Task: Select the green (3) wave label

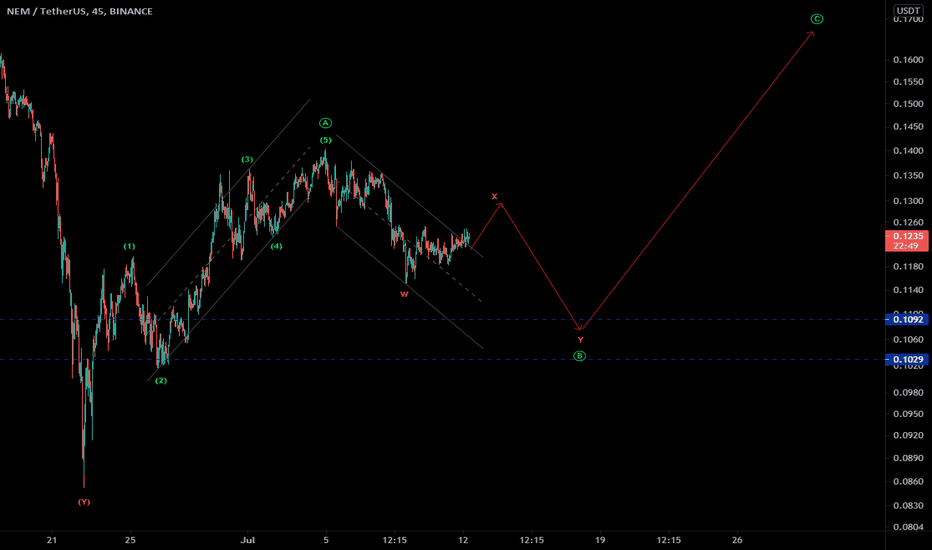Action: click(247, 159)
